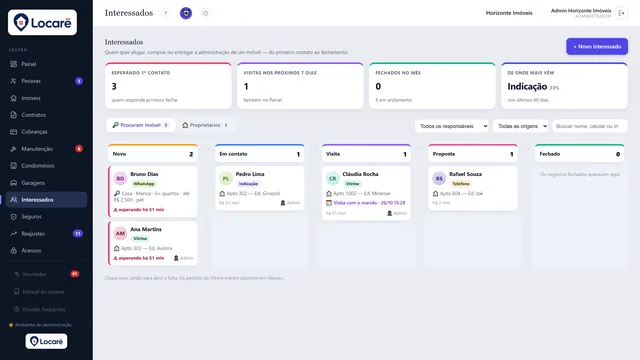Click the clock icon in header

click(x=205, y=13)
